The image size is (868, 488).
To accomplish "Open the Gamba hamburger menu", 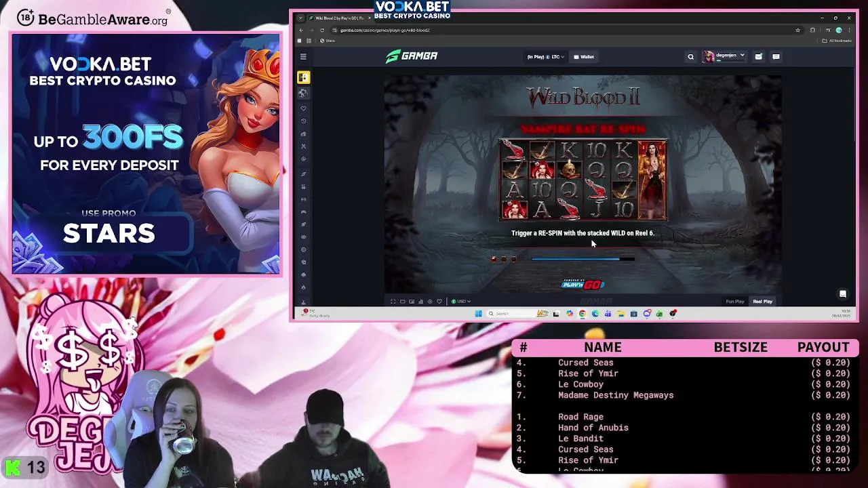I will (x=303, y=57).
